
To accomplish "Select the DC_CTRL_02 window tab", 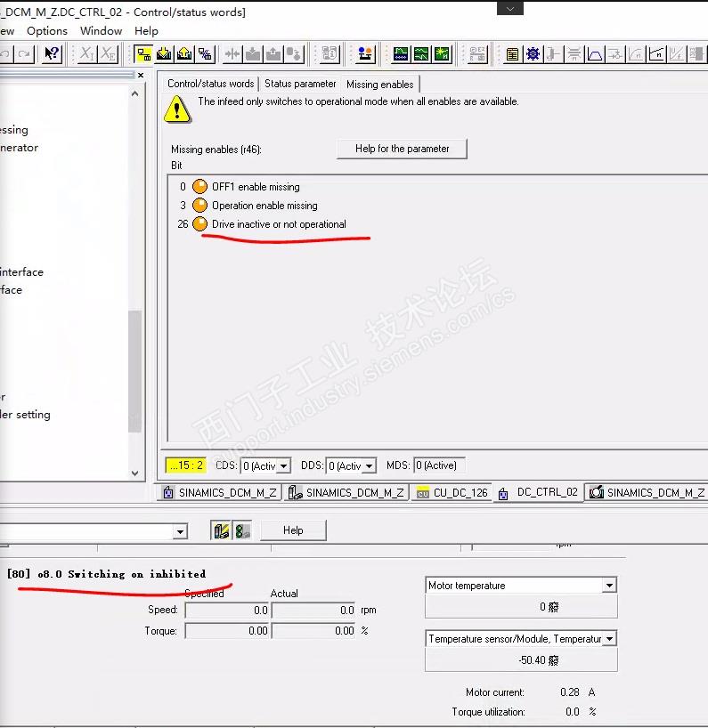I will point(539,493).
